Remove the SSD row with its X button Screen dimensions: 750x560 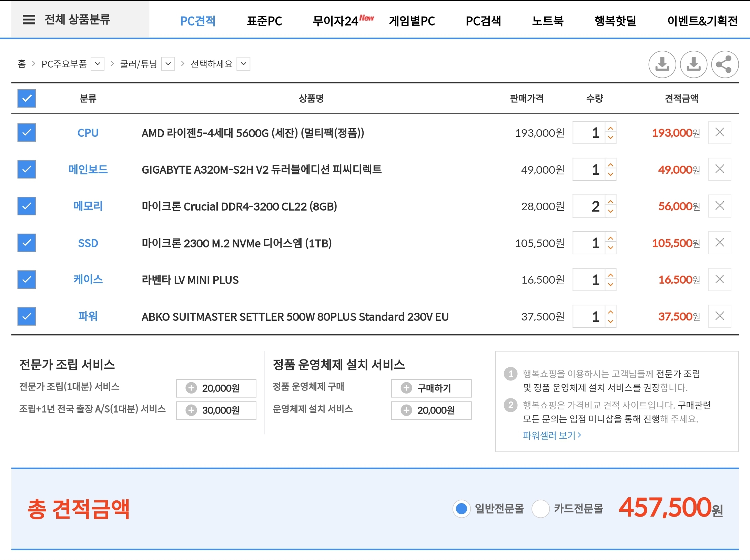coord(720,243)
